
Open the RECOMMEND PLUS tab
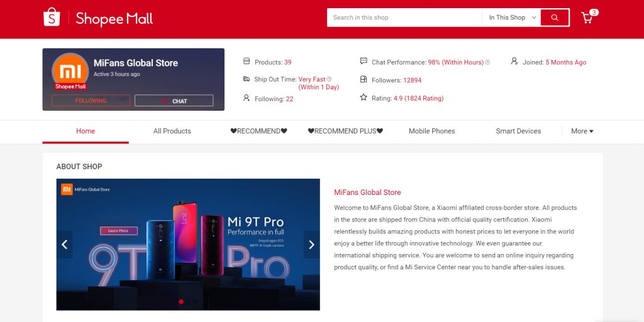[x=345, y=131]
